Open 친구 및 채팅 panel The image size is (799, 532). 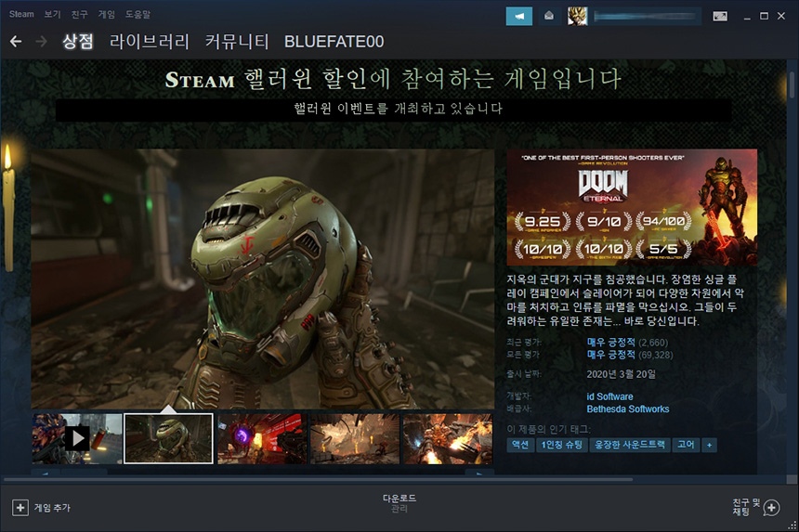pyautogui.click(x=756, y=508)
